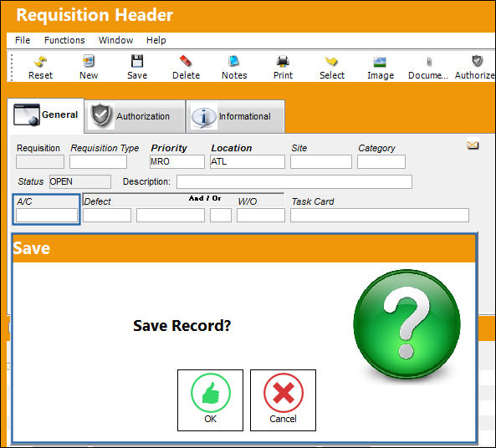Click the Category input field
This screenshot has width=496, height=448.
click(x=381, y=161)
